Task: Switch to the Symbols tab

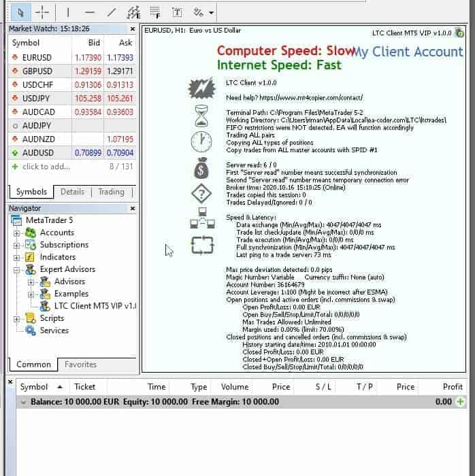Action: (31, 192)
